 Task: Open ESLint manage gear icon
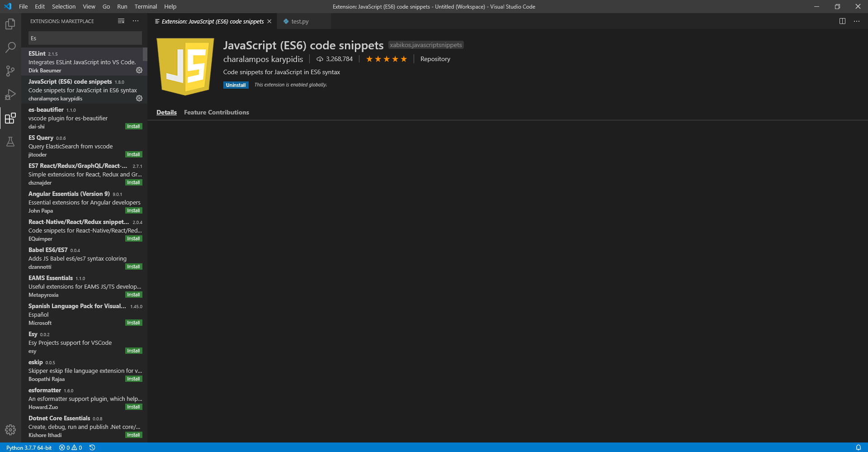139,70
